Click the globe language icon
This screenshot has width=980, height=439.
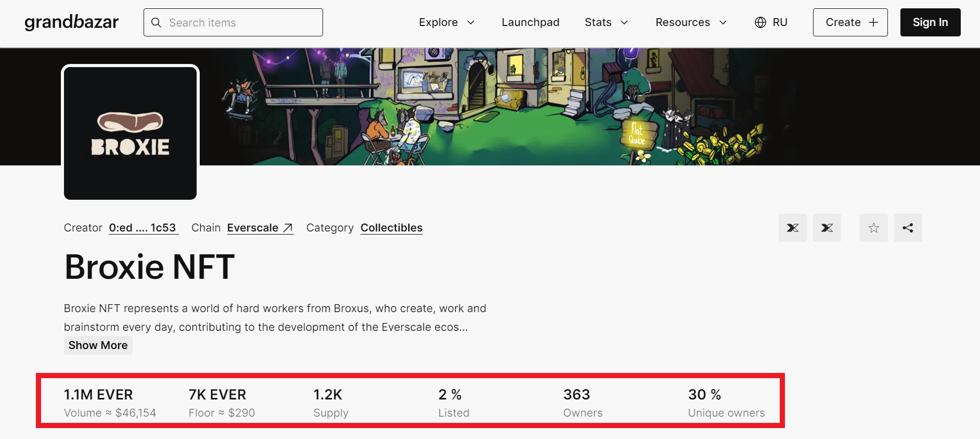[x=760, y=22]
